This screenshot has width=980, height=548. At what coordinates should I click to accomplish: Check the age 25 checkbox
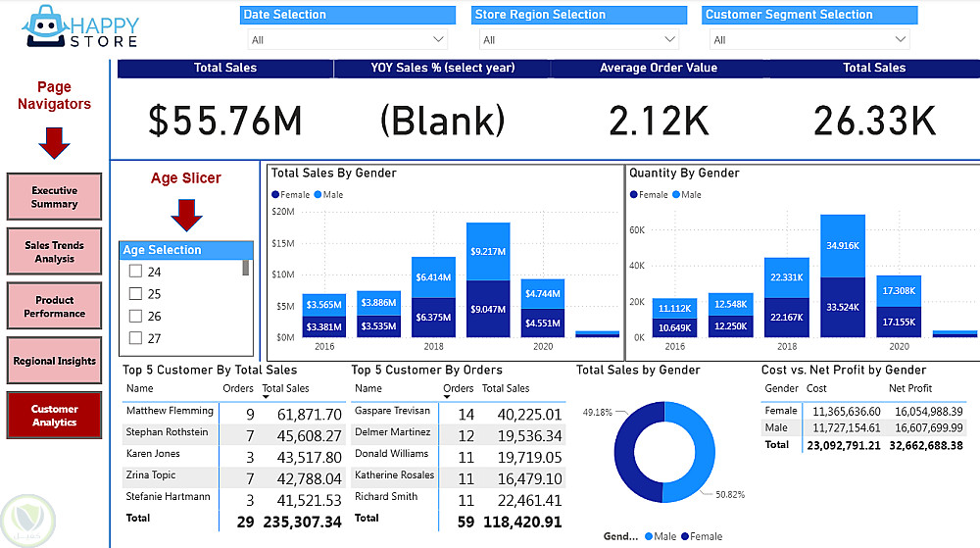point(135,293)
